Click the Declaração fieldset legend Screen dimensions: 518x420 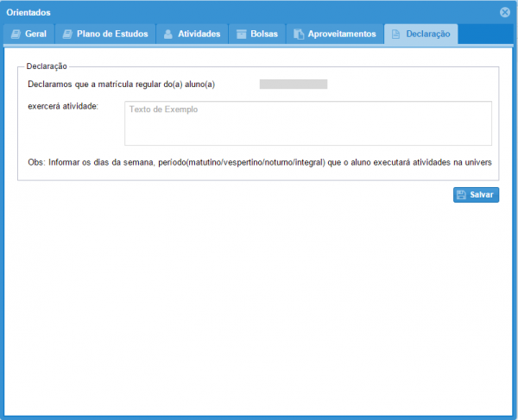(47, 66)
